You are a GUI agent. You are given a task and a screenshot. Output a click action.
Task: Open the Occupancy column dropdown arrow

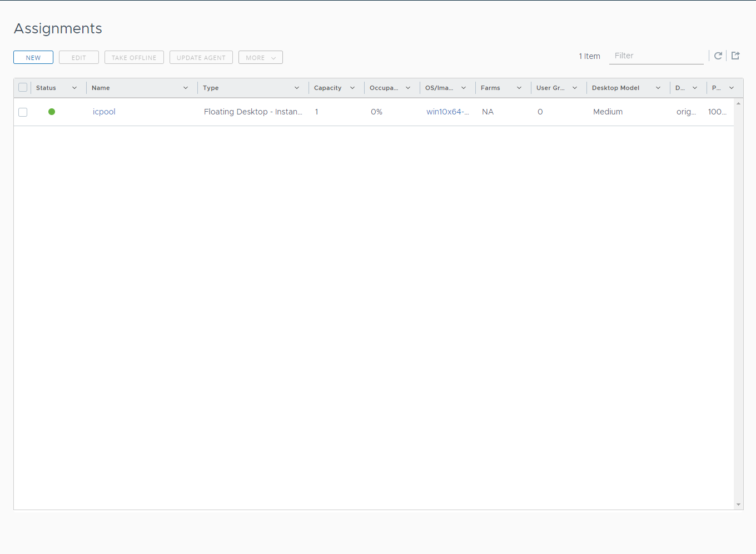tap(408, 88)
